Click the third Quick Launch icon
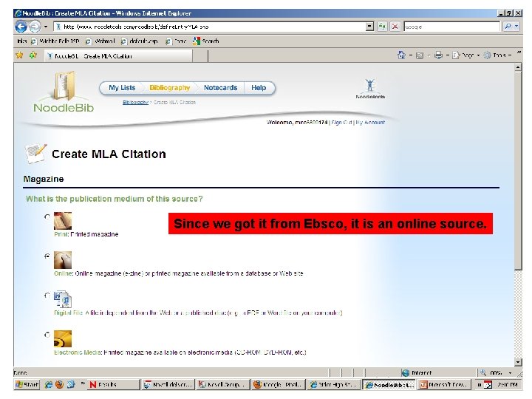This screenshot has height=399, width=532. pyautogui.click(x=71, y=384)
